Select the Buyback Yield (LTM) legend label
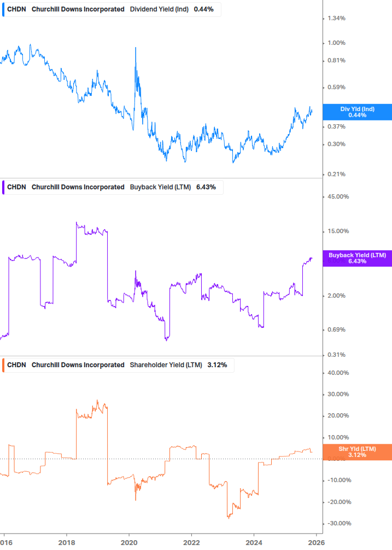 (x=160, y=187)
